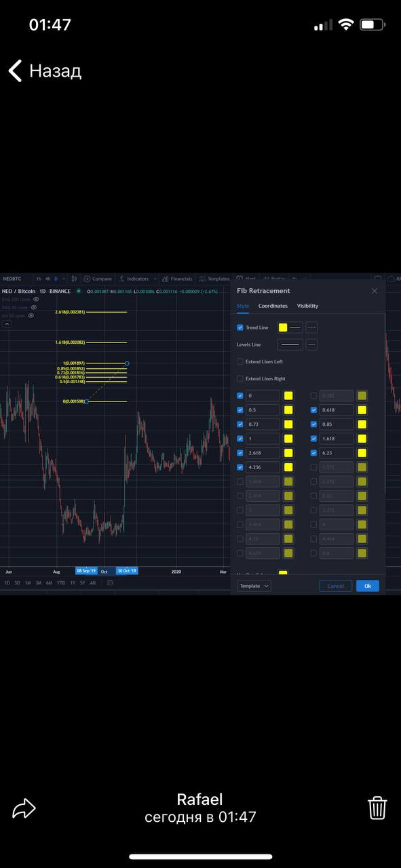Click the Ok button
Screen dimensions: 401x868
(x=368, y=586)
